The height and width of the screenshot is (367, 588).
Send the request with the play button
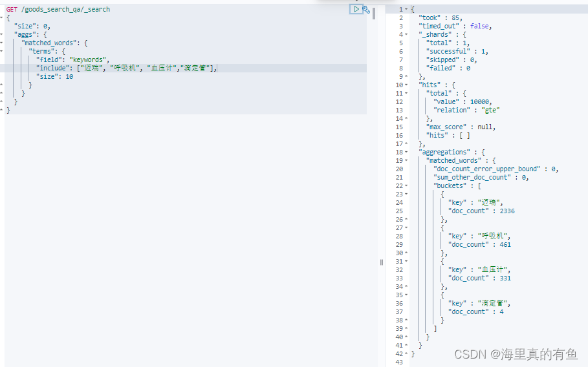click(x=356, y=9)
